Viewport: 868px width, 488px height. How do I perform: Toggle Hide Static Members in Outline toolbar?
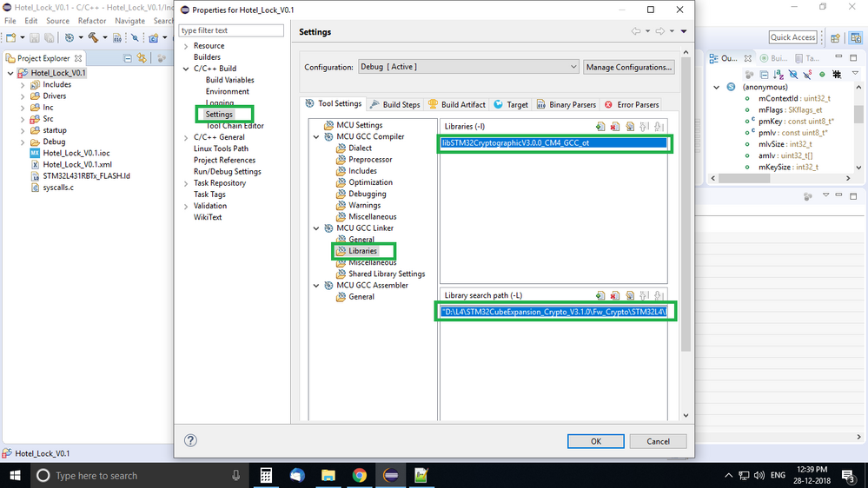[808, 74]
